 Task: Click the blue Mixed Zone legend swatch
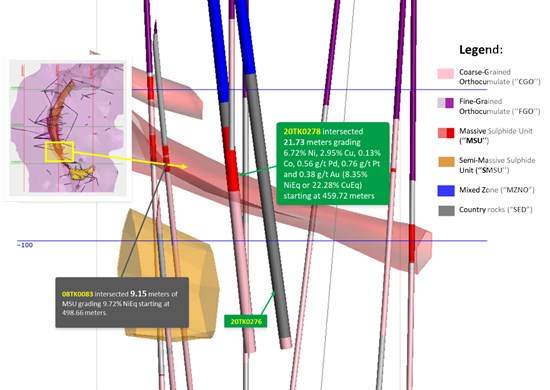coord(446,190)
